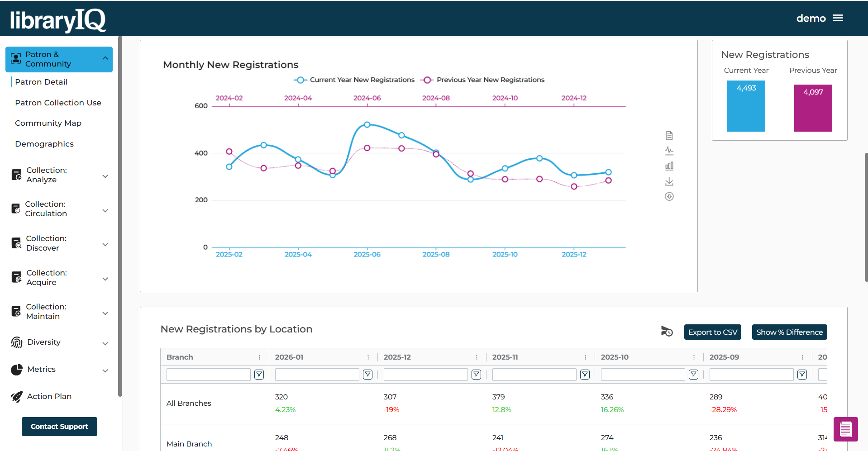Focus the Branch filter text field

pos(208,375)
